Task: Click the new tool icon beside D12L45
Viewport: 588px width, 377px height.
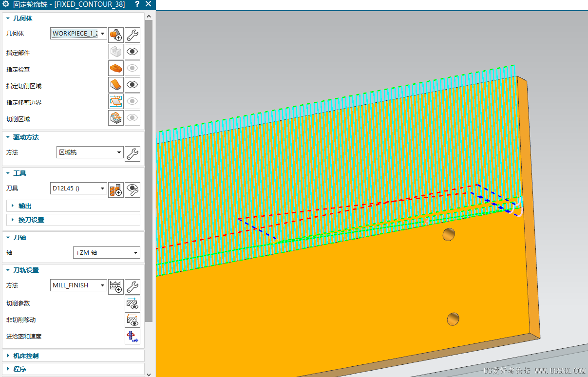Action: (116, 189)
